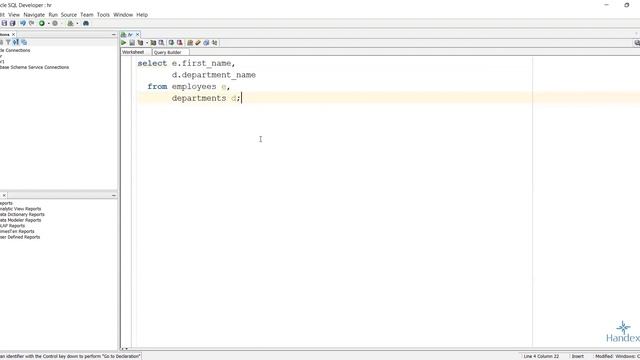Click the Run Script icon in worksheet toolbar
Image resolution: width=640 pixels, height=360 pixels.
click(x=132, y=42)
